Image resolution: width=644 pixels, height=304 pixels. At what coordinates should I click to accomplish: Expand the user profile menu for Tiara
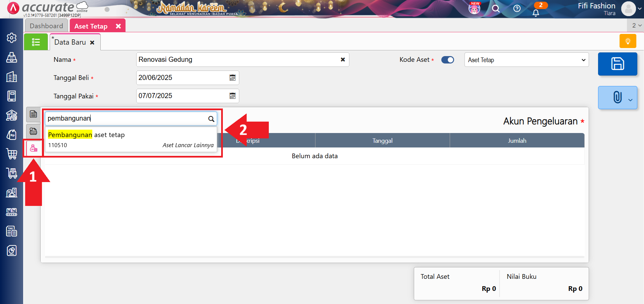[x=631, y=9]
